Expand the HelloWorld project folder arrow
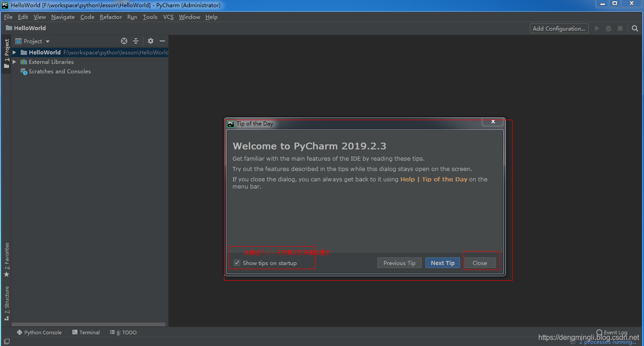 pyautogui.click(x=14, y=53)
